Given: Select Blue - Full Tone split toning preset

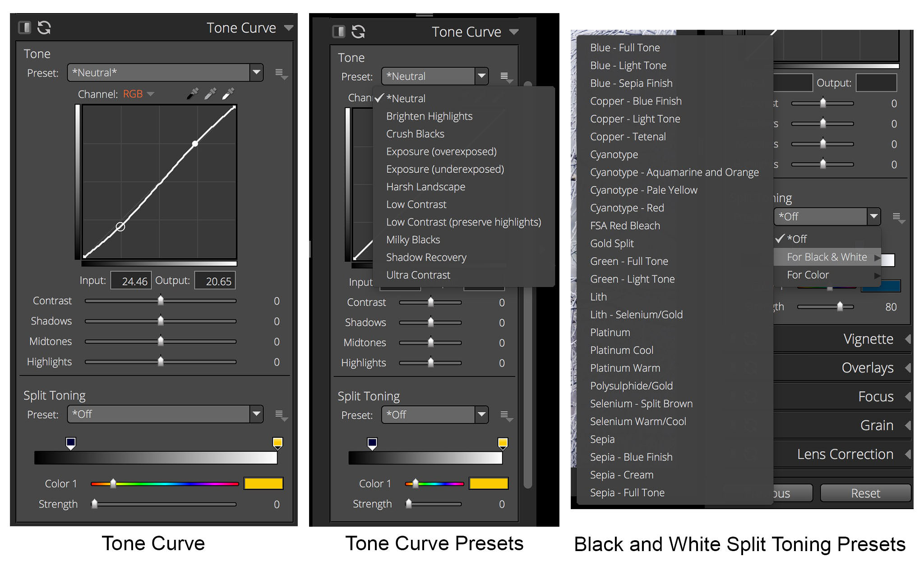Looking at the screenshot, I should click(x=625, y=47).
